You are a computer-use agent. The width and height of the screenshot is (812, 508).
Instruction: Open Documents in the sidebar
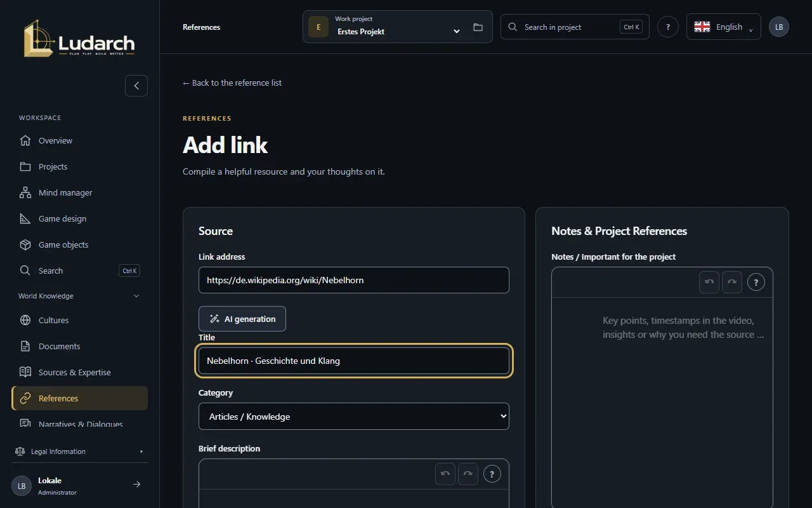79,346
